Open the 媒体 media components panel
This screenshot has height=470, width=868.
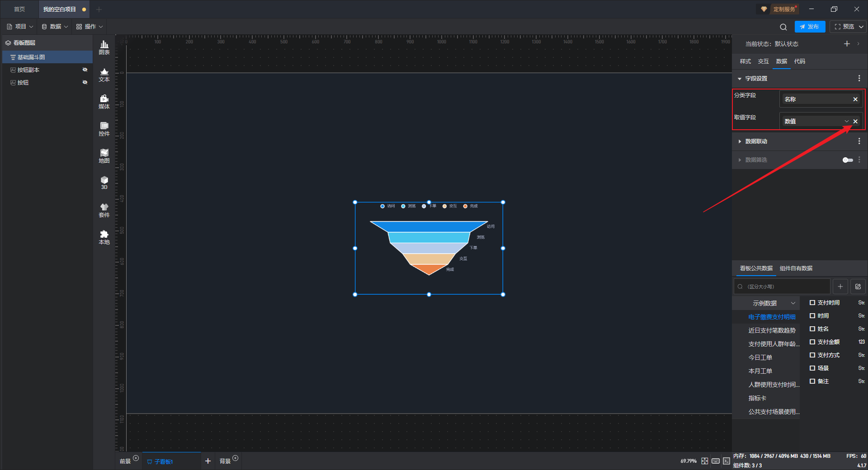tap(104, 102)
